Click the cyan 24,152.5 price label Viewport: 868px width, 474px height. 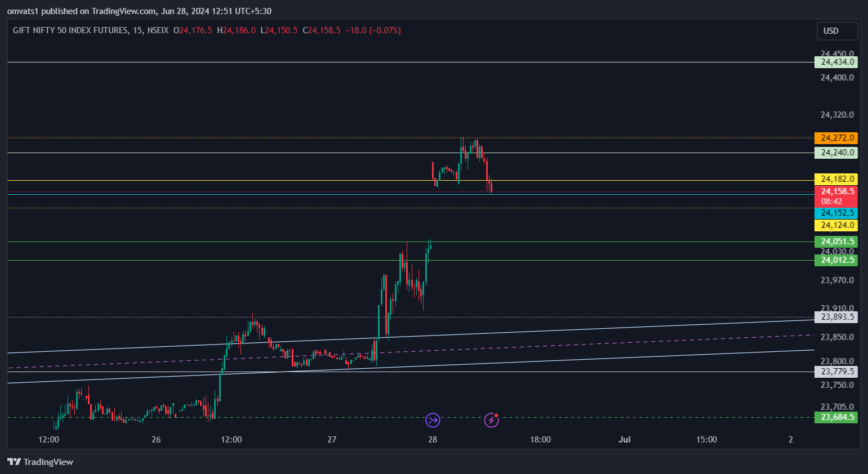point(836,213)
